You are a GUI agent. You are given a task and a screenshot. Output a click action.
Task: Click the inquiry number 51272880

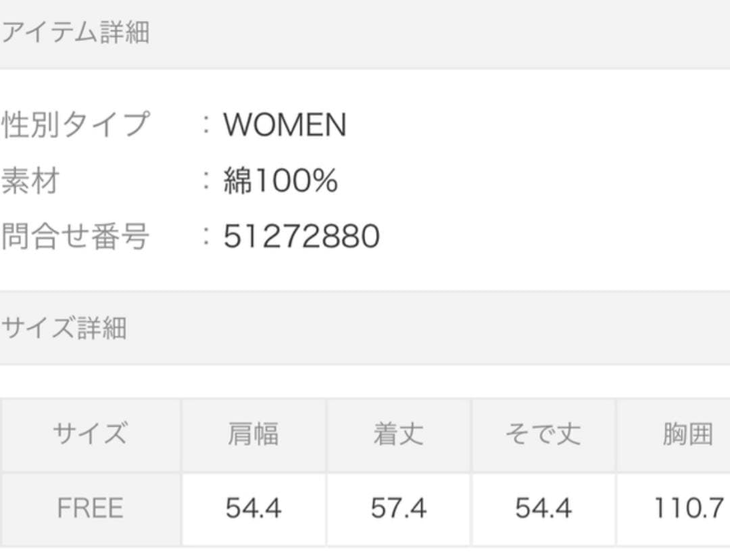coord(301,237)
